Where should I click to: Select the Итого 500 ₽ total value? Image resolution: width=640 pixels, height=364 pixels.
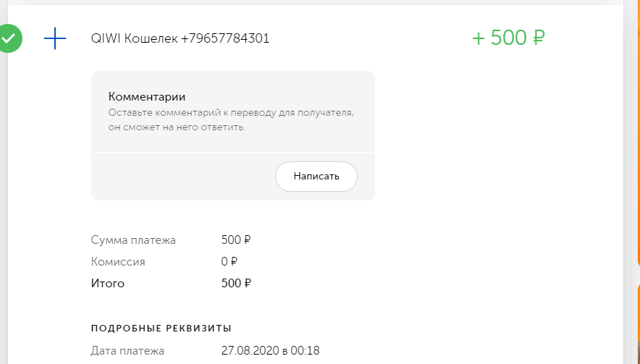click(x=236, y=284)
